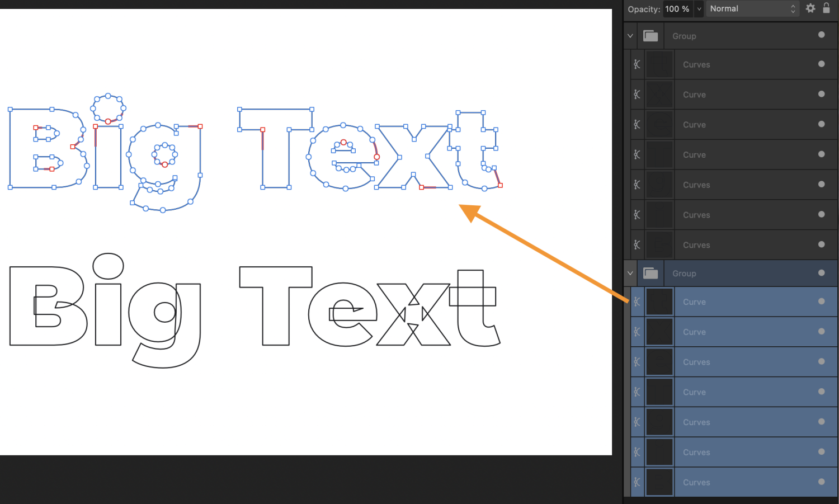Toggle visibility of the bottom Curves layer
Image resolution: width=839 pixels, height=504 pixels.
pos(821,482)
